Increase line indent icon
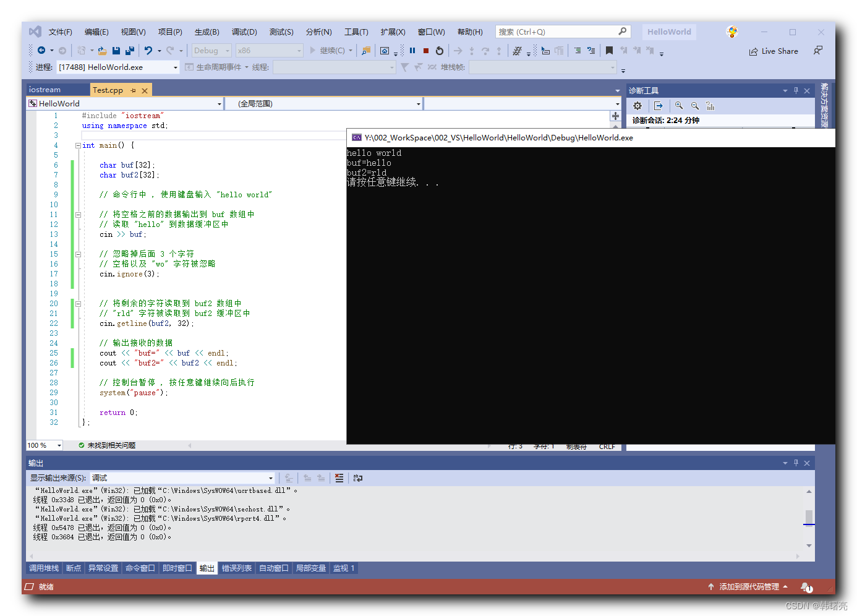857x616 pixels. (x=578, y=51)
